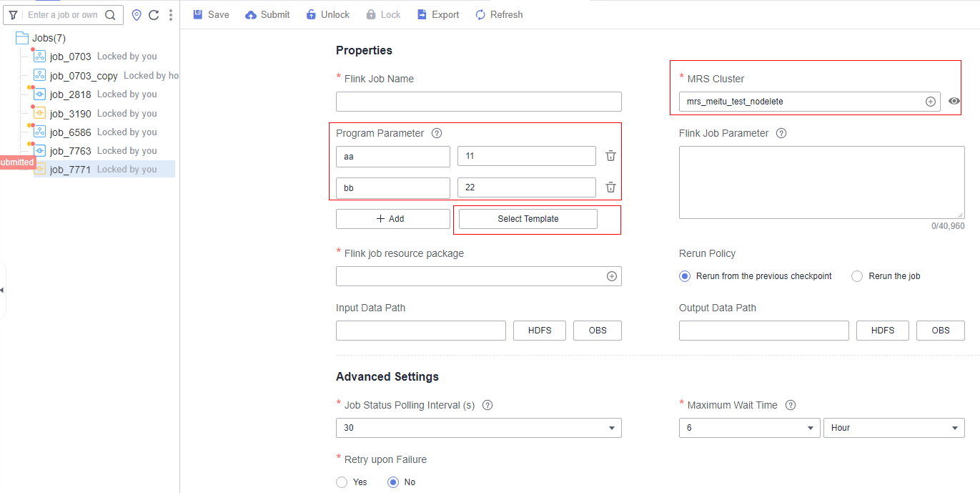Click the location pin icon
This screenshot has height=493, width=980.
pyautogui.click(x=137, y=15)
